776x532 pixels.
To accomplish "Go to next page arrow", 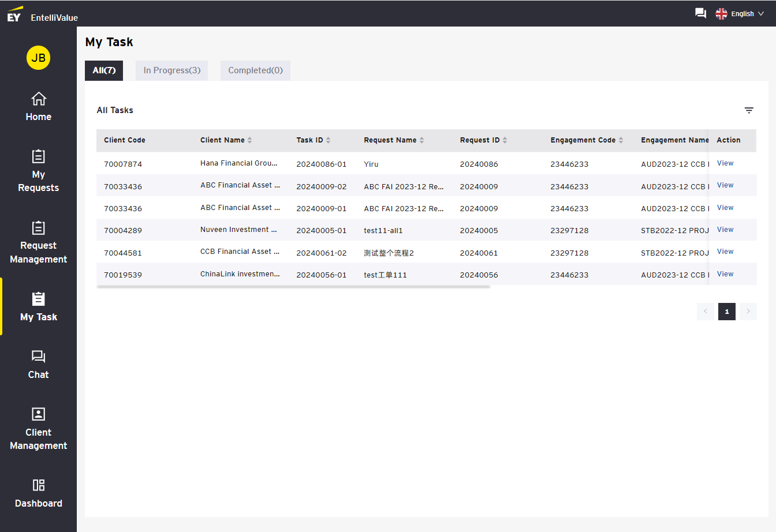I will [748, 312].
